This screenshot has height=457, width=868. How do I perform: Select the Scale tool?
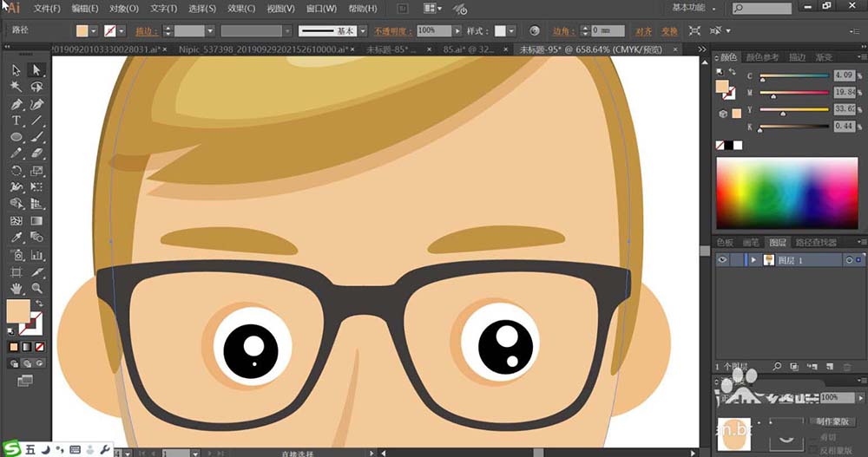tap(36, 171)
